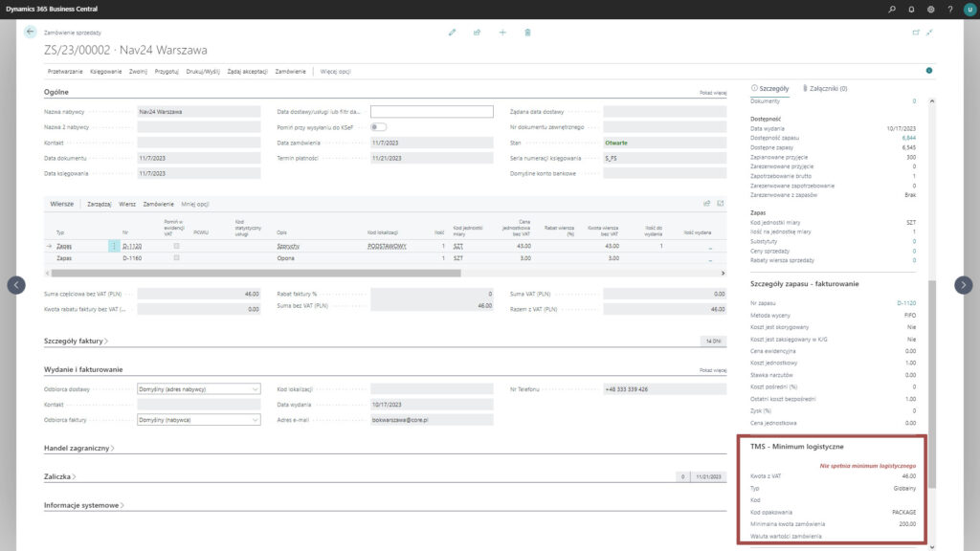Click the 'Otwarte' status value
The height and width of the screenshot is (551, 980).
[x=616, y=143]
